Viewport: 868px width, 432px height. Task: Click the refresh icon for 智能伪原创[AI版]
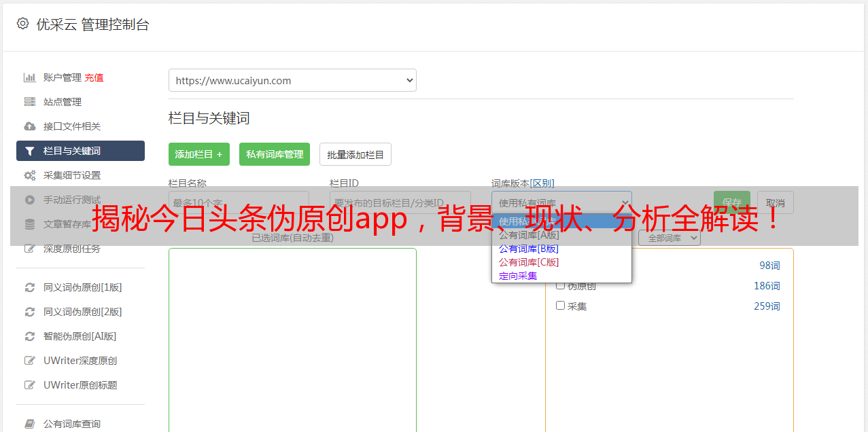(30, 336)
